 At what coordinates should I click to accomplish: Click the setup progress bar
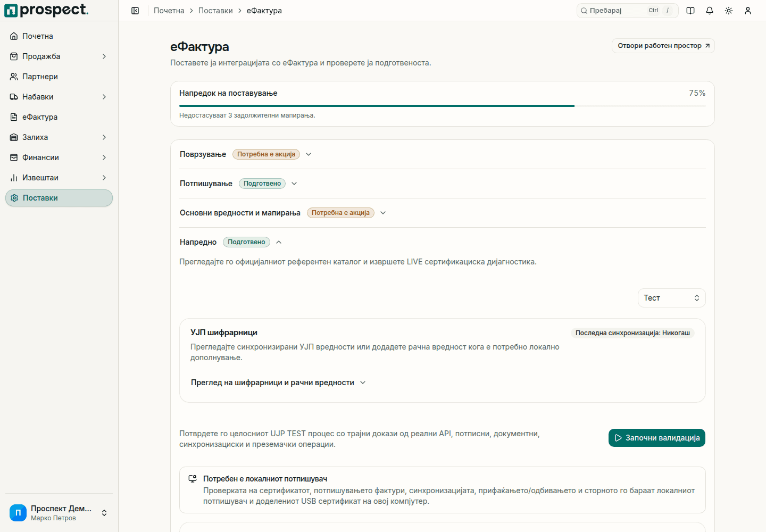443,106
